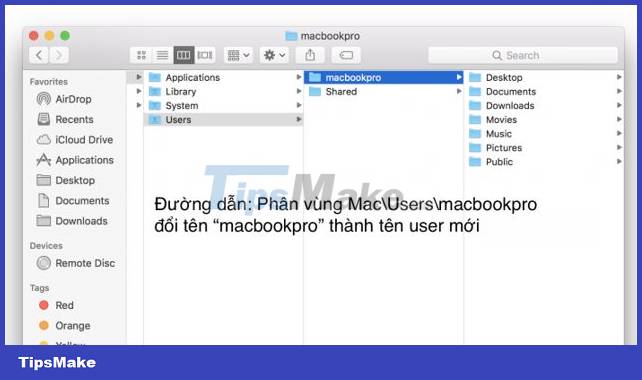Expand arrow right of System folder row

pos(298,105)
